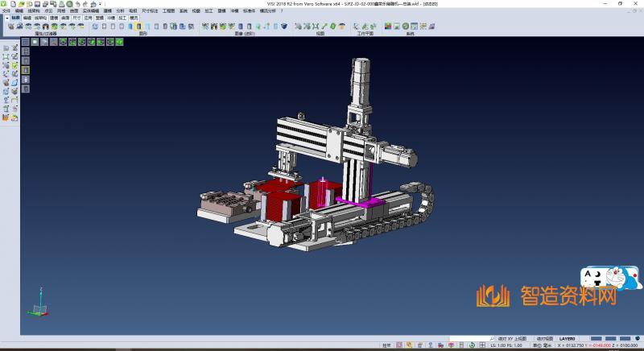Switch to the 线架构 ribbon tab
The image size is (644, 351).
(x=40, y=17)
